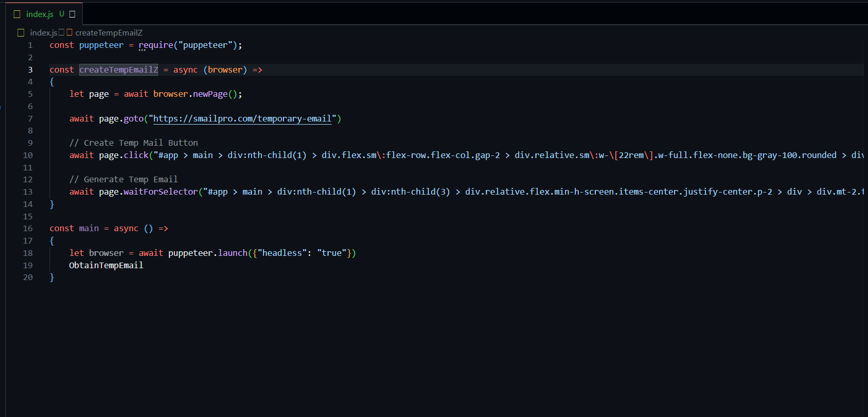Viewport: 868px width, 417px height.
Task: Open the smailpro.com temporary-email URL link
Action: (x=242, y=119)
